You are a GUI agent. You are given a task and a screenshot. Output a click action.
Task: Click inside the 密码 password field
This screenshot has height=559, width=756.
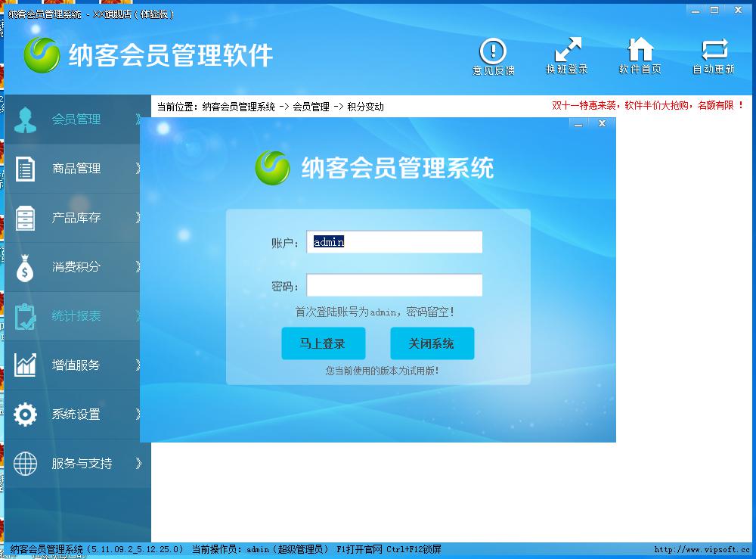click(394, 284)
